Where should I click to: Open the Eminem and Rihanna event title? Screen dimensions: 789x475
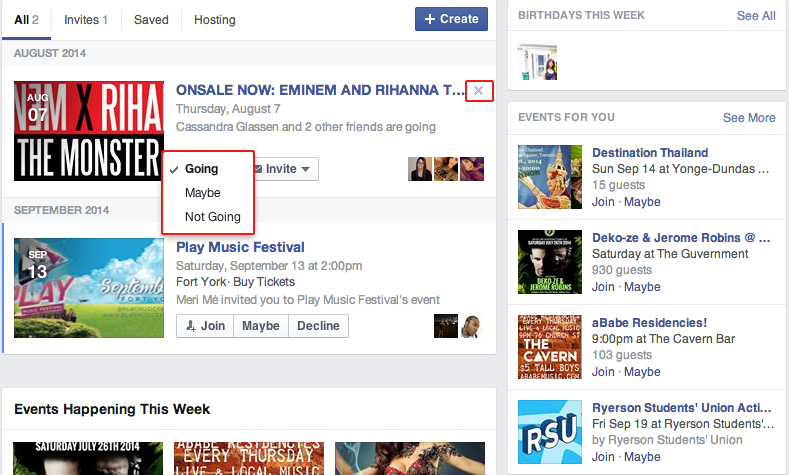(x=320, y=90)
